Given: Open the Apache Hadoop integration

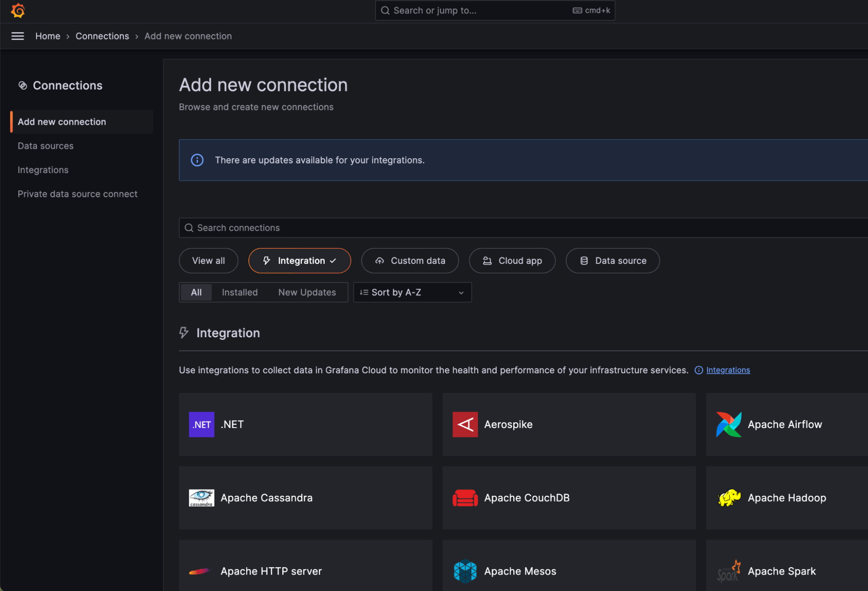Looking at the screenshot, I should [x=786, y=498].
